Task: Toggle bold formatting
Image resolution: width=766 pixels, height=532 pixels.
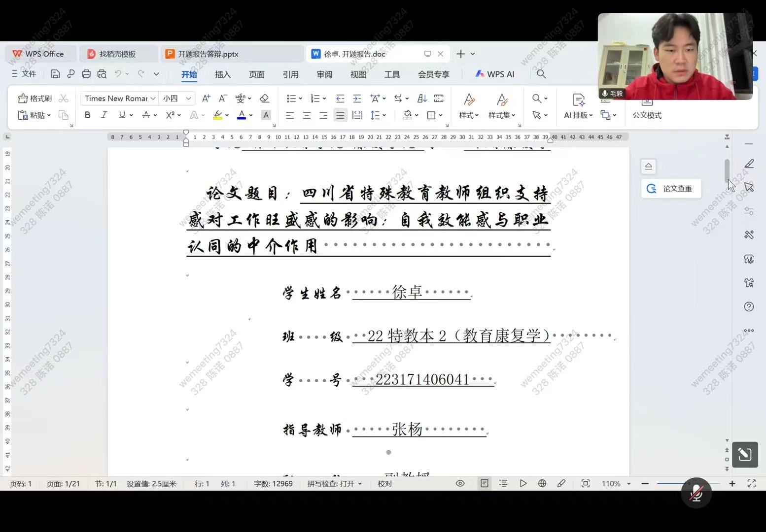Action: coord(87,115)
